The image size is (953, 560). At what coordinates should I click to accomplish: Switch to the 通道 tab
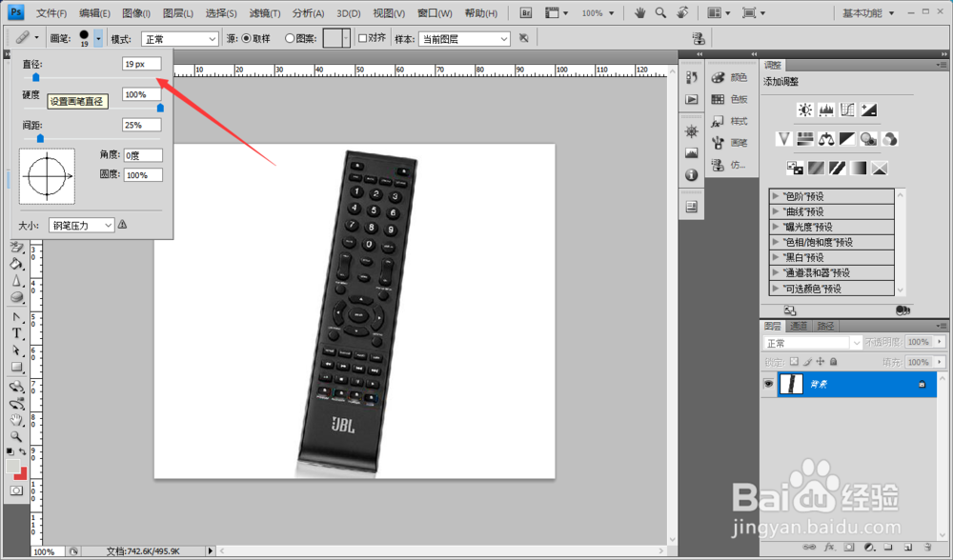pyautogui.click(x=798, y=326)
